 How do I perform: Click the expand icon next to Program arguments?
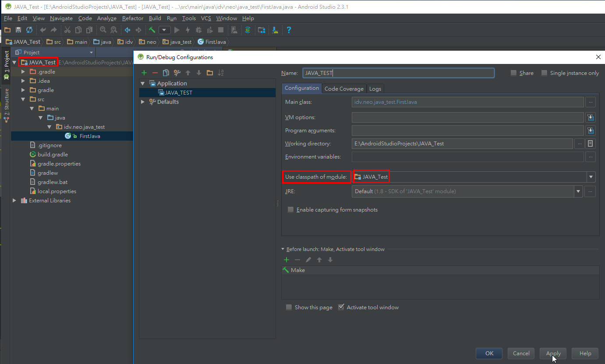tap(591, 131)
